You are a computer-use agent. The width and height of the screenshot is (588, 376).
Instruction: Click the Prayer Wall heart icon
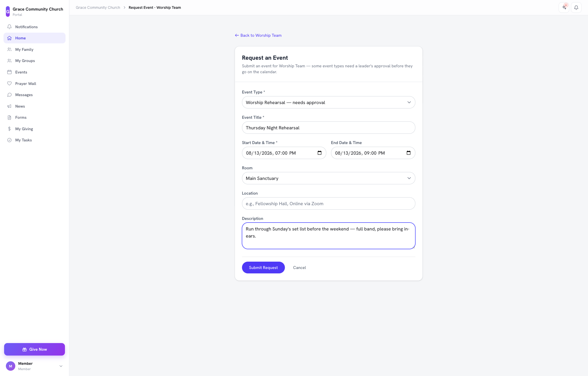pos(9,83)
